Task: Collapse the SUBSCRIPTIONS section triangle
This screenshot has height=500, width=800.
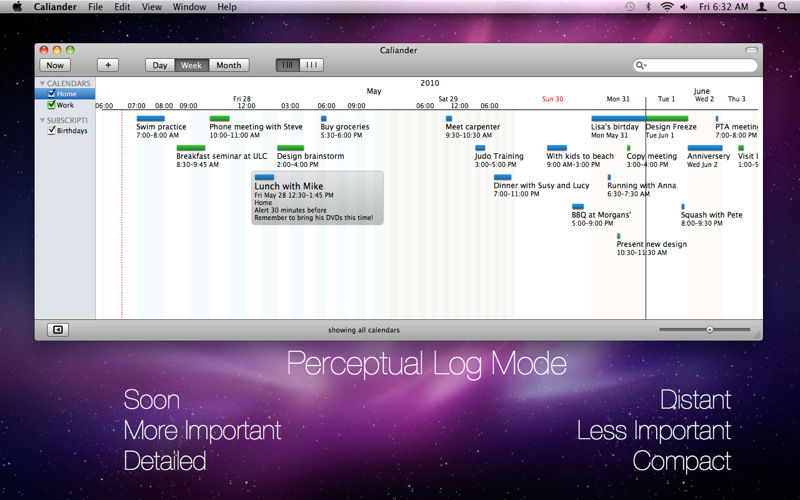Action: click(42, 120)
